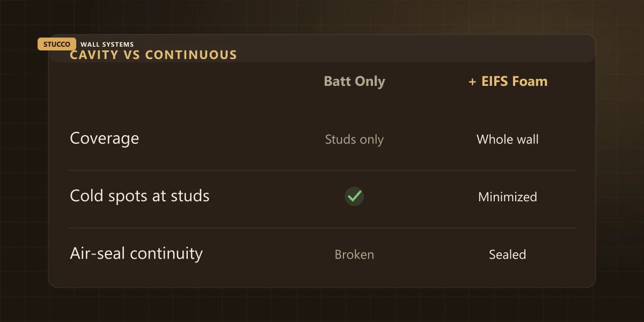Click the Whole wall cell
644x322 pixels.
click(x=508, y=140)
